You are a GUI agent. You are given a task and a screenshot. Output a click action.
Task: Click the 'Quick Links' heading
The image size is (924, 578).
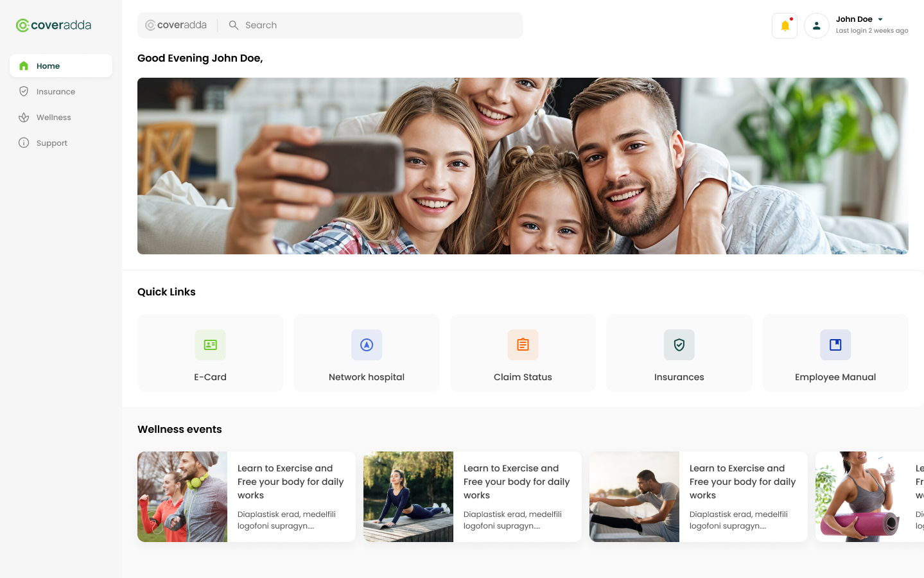[166, 292]
